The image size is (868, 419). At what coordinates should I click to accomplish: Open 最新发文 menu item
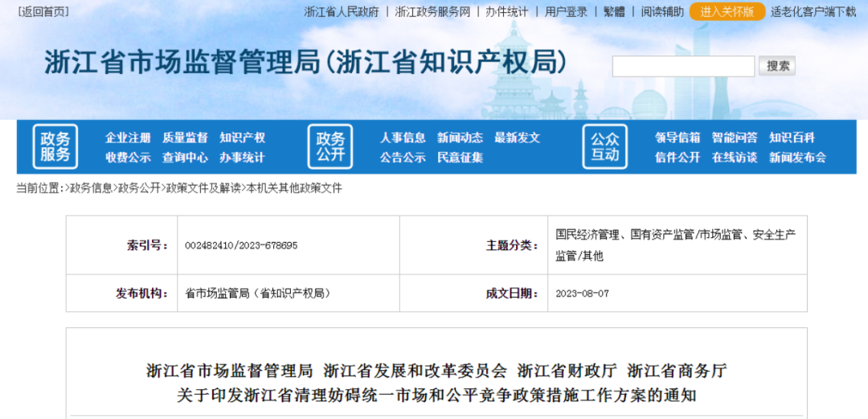[517, 138]
